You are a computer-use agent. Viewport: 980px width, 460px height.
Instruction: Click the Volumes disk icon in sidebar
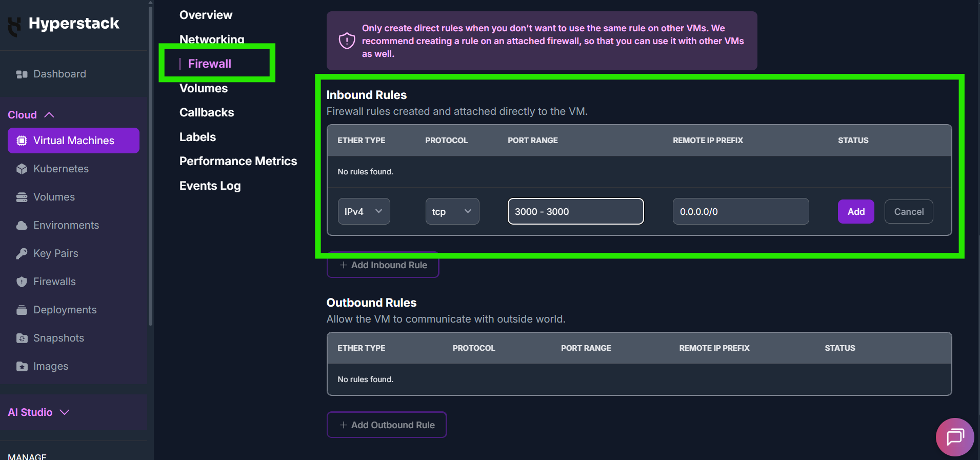[22, 197]
